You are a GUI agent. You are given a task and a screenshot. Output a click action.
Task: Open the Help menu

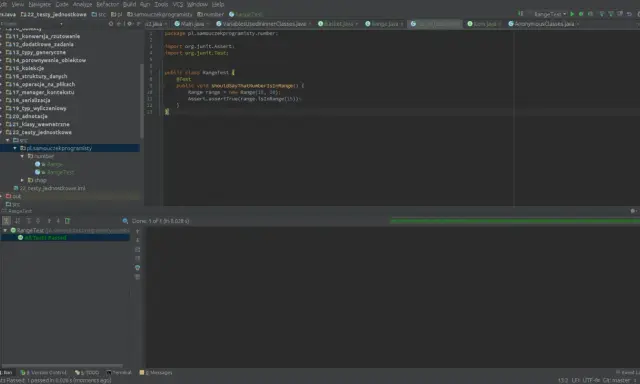[218, 4]
